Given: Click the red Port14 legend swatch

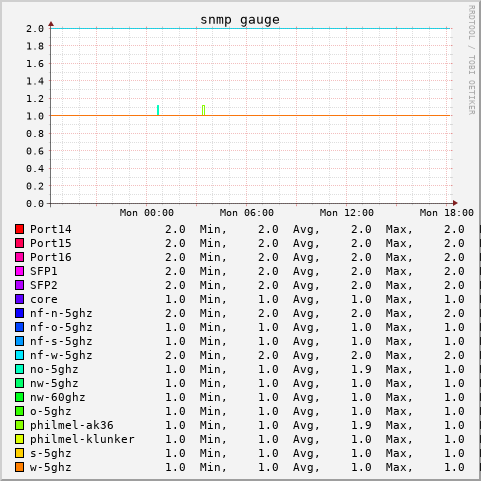Looking at the screenshot, I should [x=20, y=229].
